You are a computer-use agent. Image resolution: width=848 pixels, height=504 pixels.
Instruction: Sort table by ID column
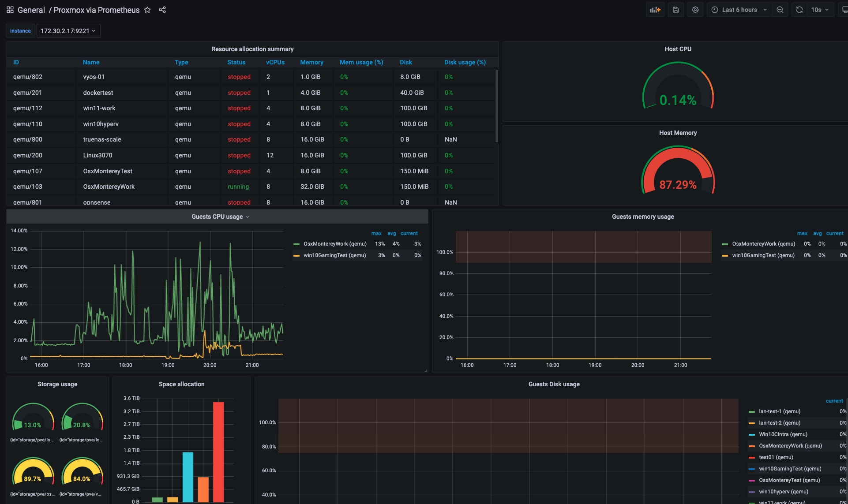click(16, 62)
